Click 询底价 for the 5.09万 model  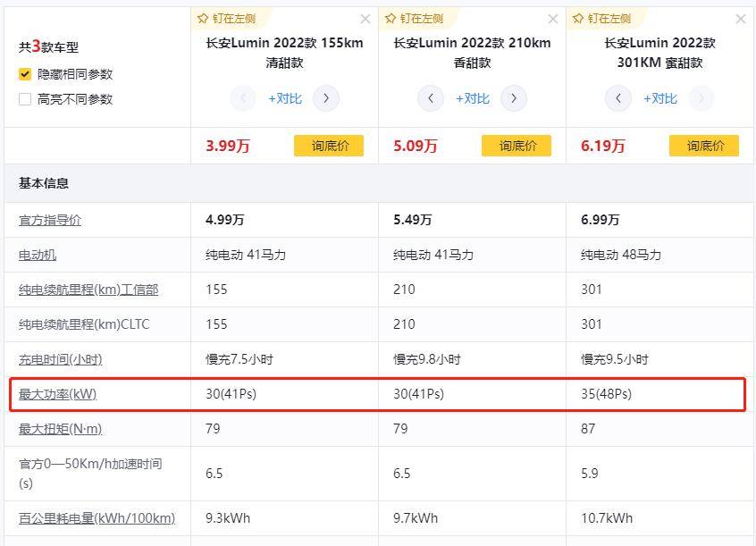pyautogui.click(x=517, y=146)
